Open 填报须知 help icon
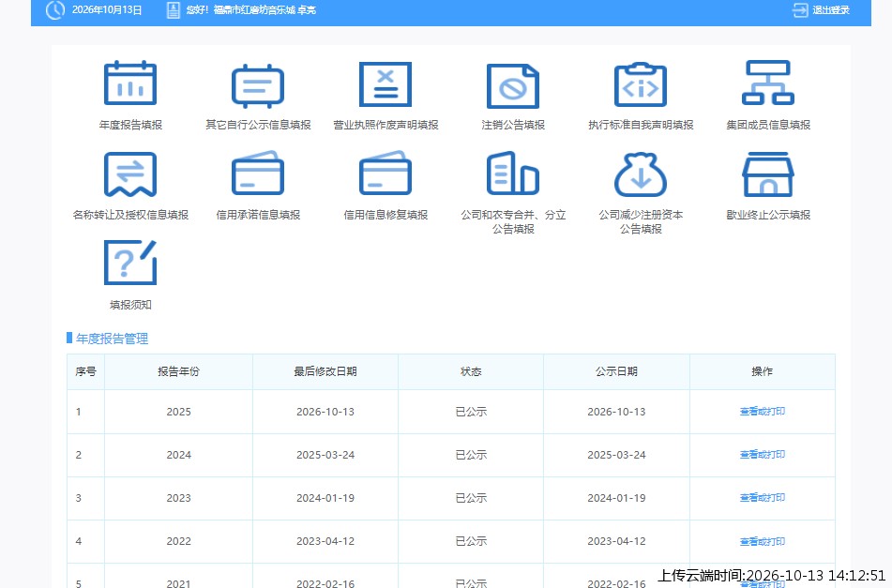 (x=130, y=263)
